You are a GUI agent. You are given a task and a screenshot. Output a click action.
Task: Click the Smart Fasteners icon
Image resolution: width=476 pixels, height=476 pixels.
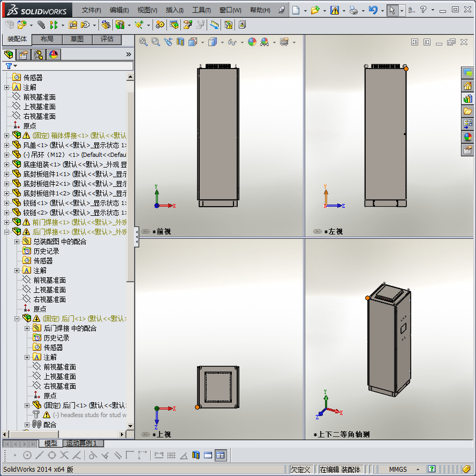coord(73,25)
